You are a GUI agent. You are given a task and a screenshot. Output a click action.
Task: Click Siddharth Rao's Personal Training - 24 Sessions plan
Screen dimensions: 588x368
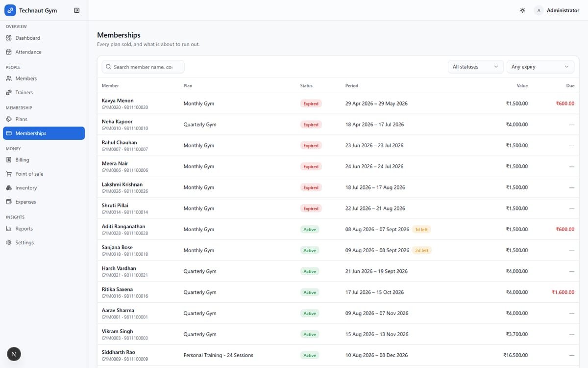tap(219, 355)
